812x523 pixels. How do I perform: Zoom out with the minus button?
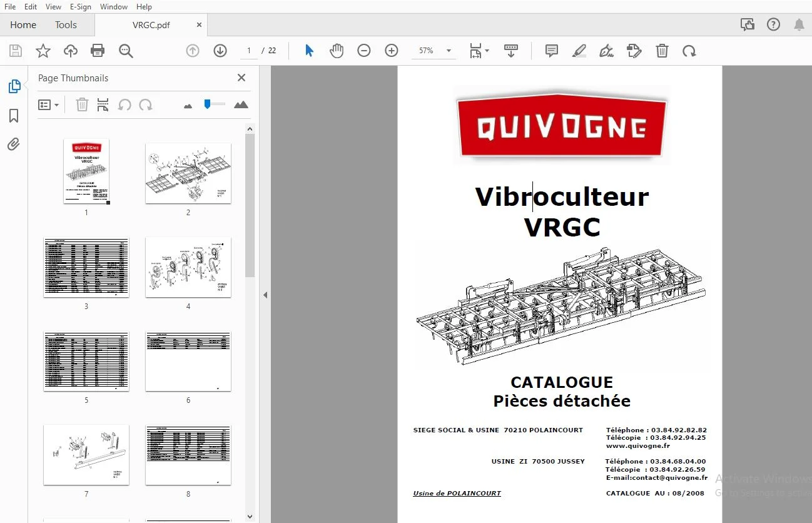(x=364, y=51)
